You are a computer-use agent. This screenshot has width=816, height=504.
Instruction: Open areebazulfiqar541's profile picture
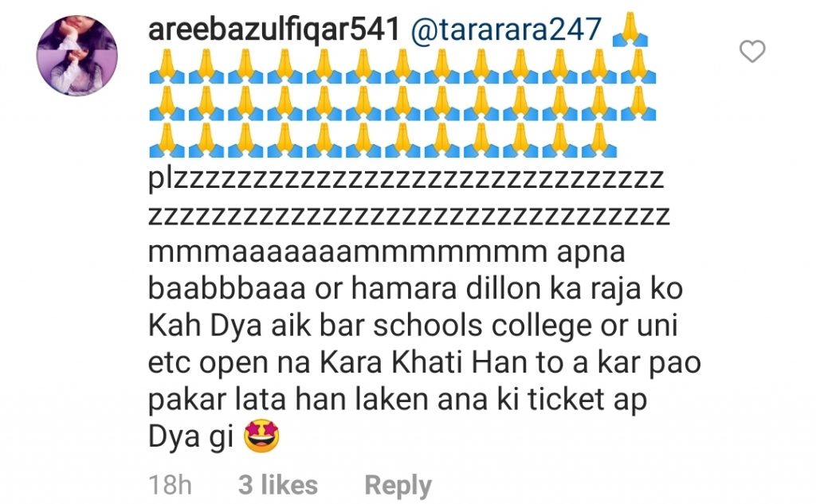[x=77, y=56]
